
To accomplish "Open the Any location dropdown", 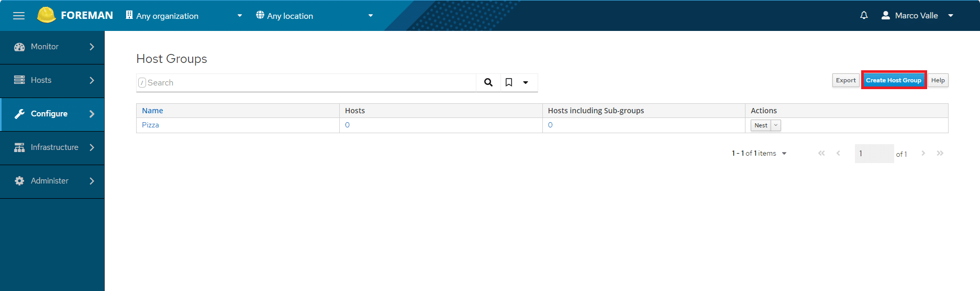I will tap(315, 16).
